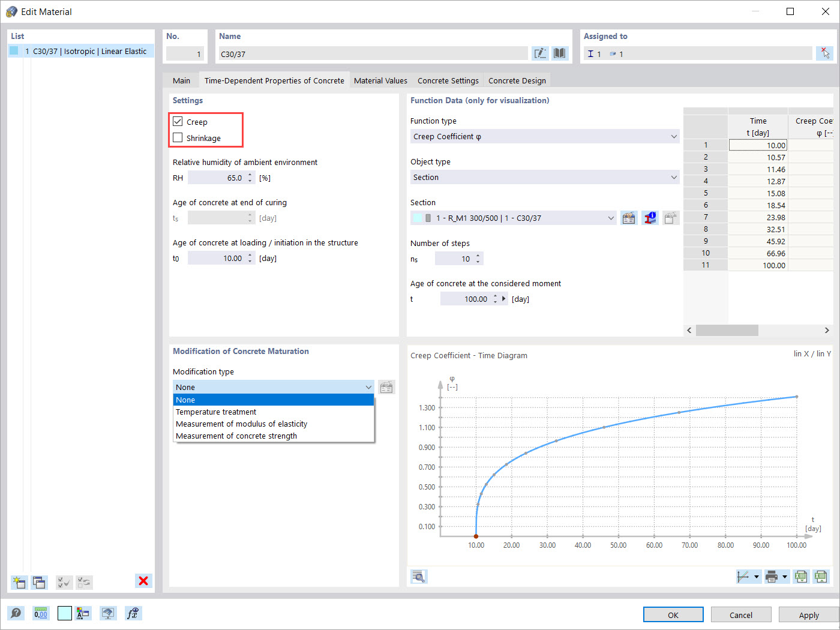Click the diagram zoom magnifier icon
840x630 pixels.
(x=419, y=577)
